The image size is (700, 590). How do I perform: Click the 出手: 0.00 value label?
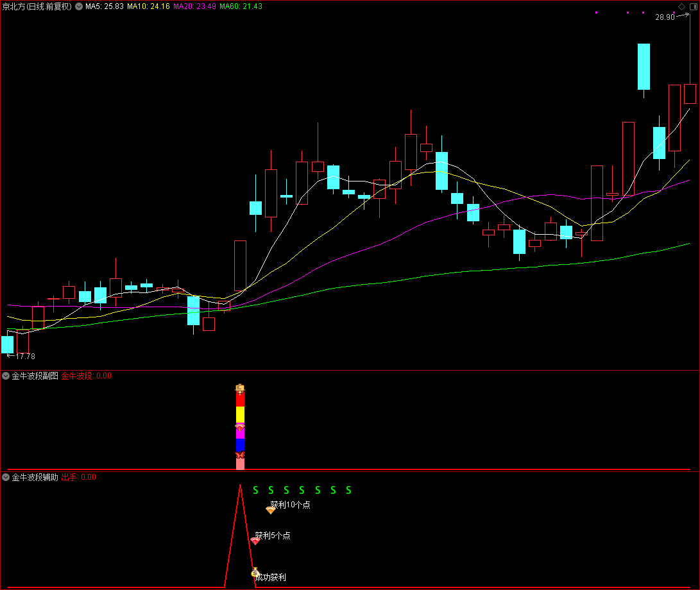78,477
